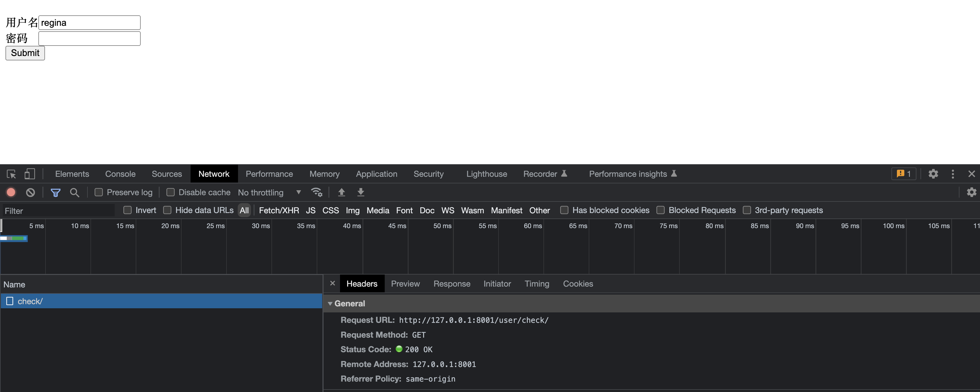Filter requests by Media
The height and width of the screenshot is (392, 980).
[378, 210]
